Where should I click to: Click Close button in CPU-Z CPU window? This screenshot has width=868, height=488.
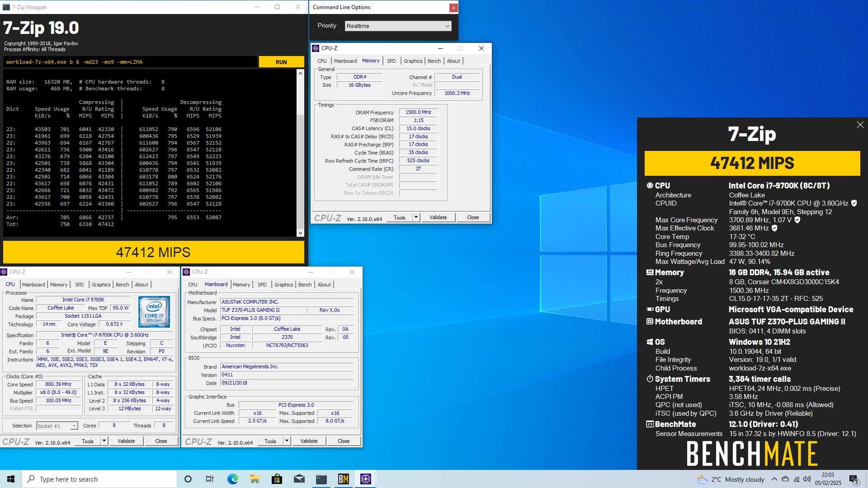[161, 441]
